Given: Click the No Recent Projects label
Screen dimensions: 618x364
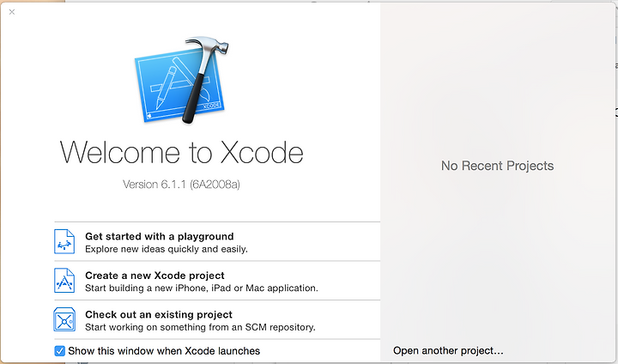Looking at the screenshot, I should pos(497,166).
